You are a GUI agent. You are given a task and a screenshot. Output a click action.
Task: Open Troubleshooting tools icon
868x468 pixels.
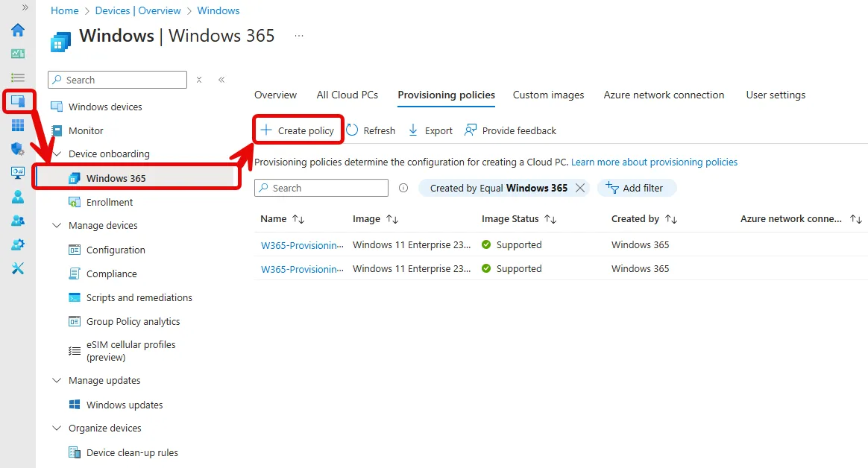coord(18,268)
